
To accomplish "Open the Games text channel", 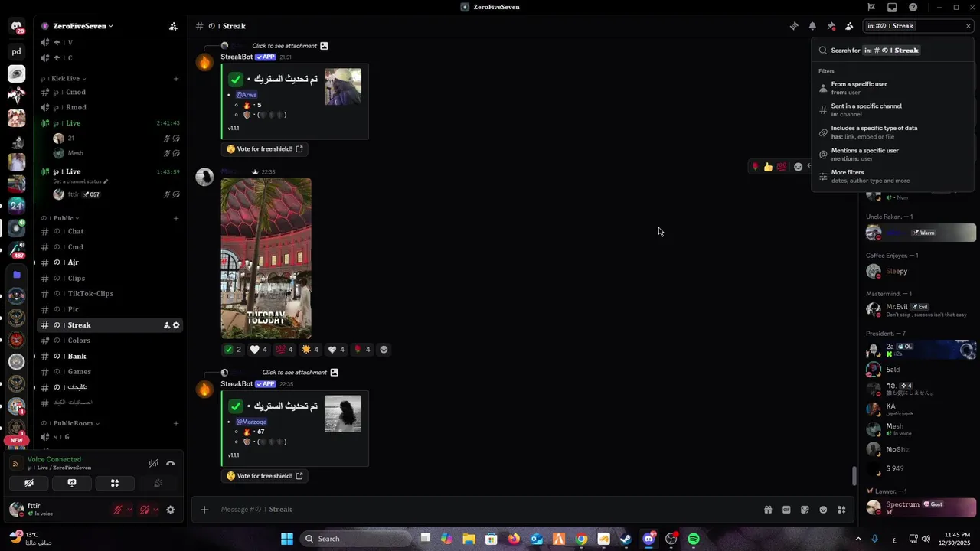I will point(109,372).
